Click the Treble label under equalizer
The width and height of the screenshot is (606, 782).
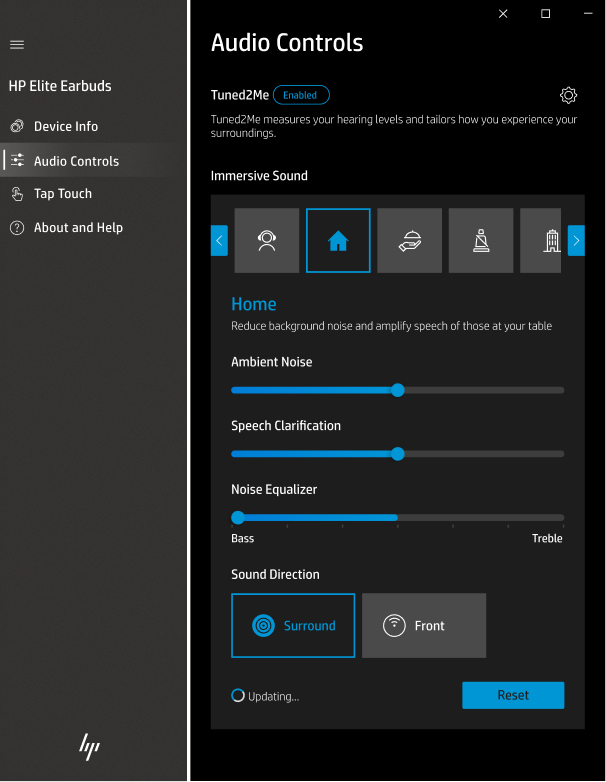[x=547, y=538]
